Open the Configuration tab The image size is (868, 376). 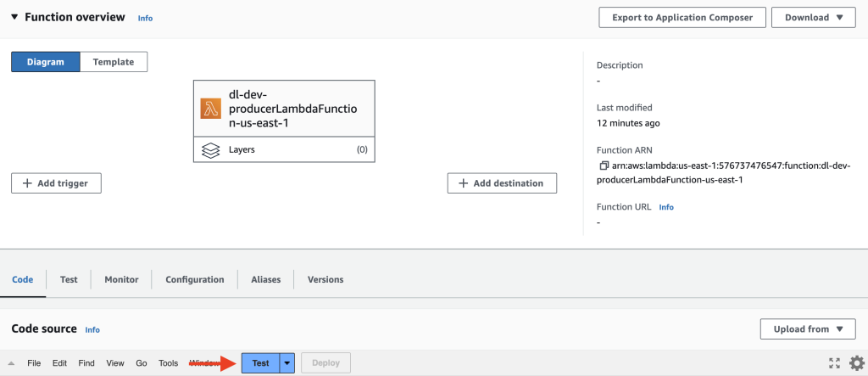point(195,279)
